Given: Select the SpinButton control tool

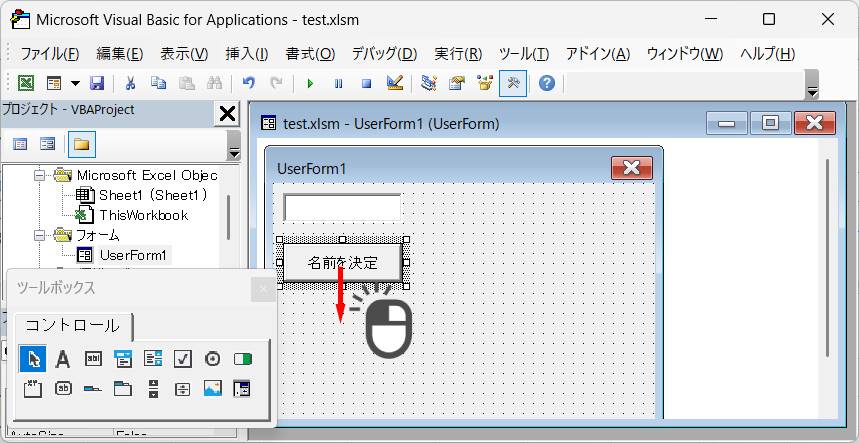Looking at the screenshot, I should pos(183,389).
